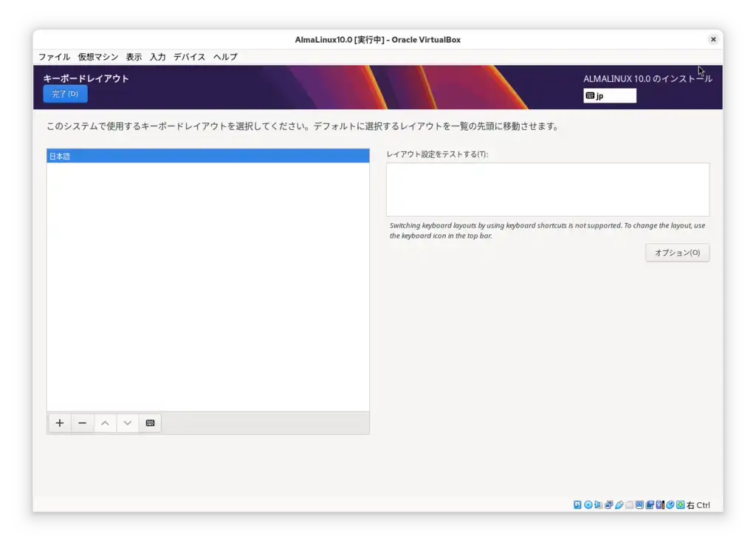Move selected layout up with arrow control
Screen dimensions: 756x548
[x=105, y=422]
